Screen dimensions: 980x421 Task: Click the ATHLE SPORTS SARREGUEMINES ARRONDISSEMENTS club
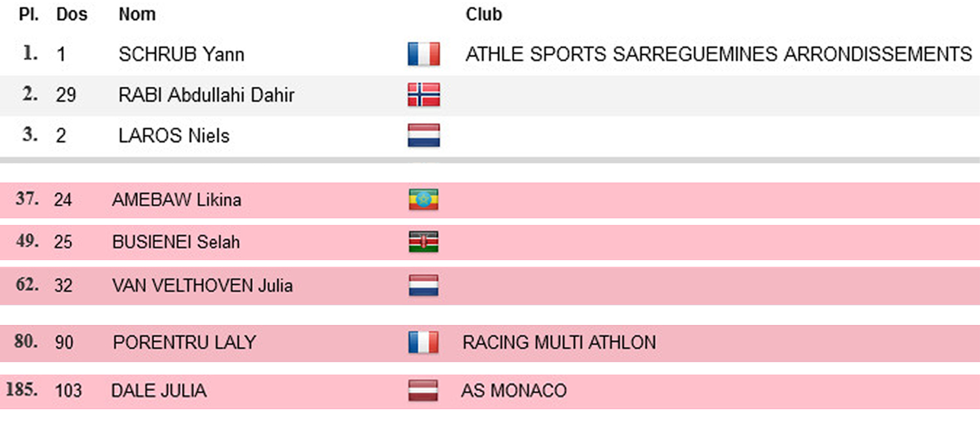tap(719, 54)
